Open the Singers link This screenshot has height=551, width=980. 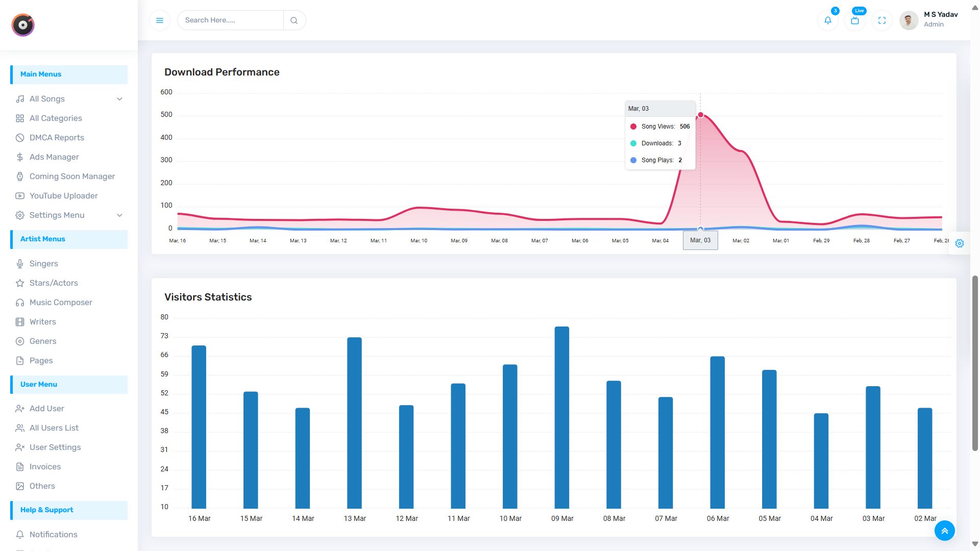(43, 264)
